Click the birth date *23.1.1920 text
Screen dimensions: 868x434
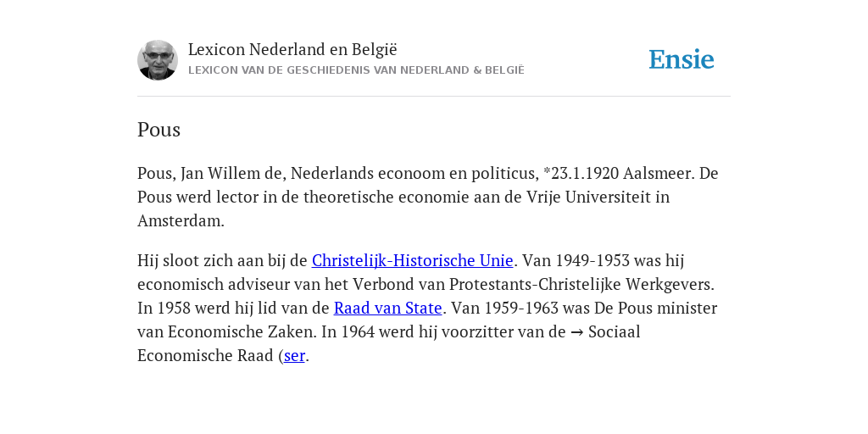coord(581,173)
